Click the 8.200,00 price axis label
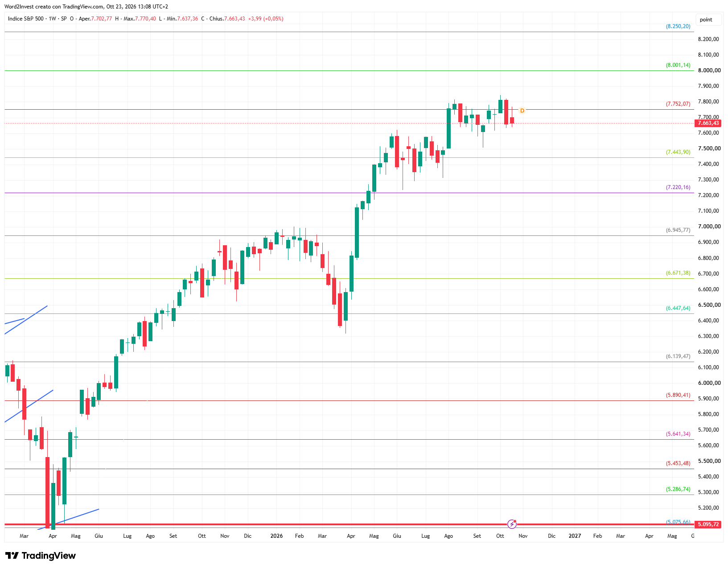 (x=708, y=39)
